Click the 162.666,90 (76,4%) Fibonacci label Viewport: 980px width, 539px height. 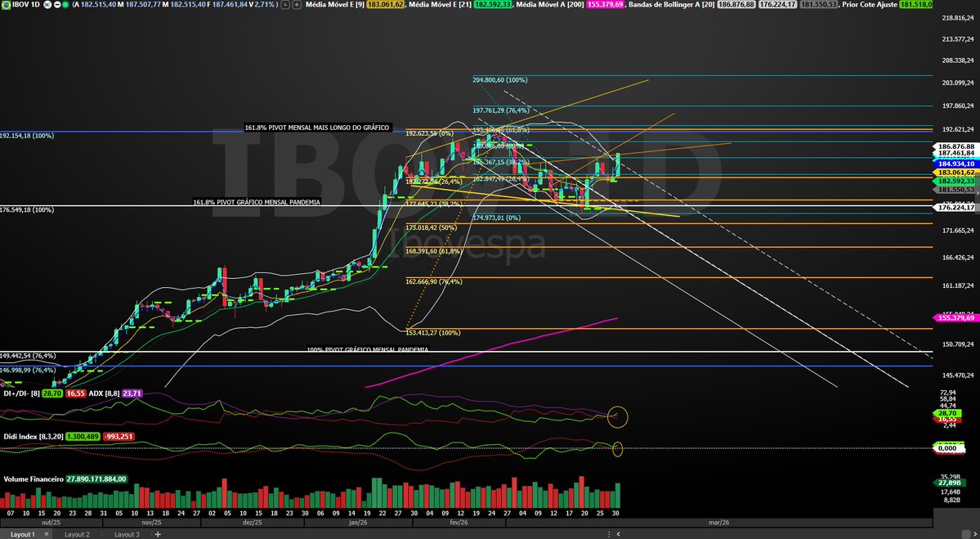(434, 281)
